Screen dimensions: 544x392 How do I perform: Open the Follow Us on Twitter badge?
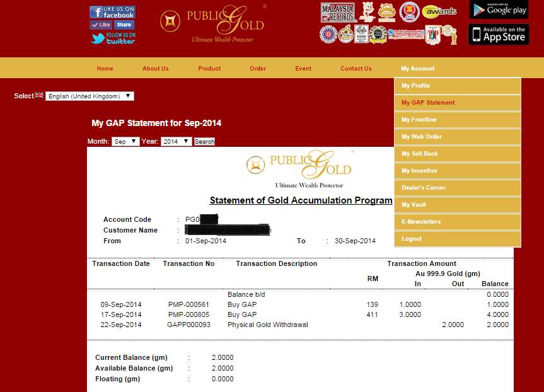pos(113,38)
